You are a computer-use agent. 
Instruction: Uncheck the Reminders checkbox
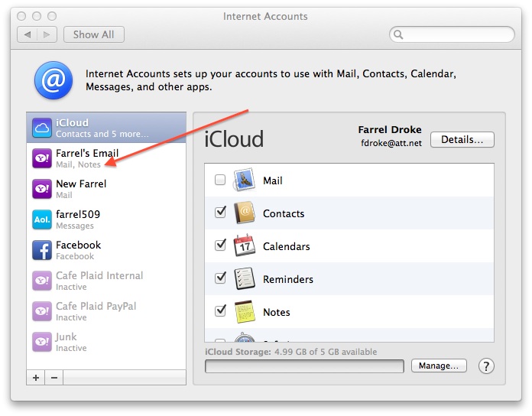(x=220, y=278)
